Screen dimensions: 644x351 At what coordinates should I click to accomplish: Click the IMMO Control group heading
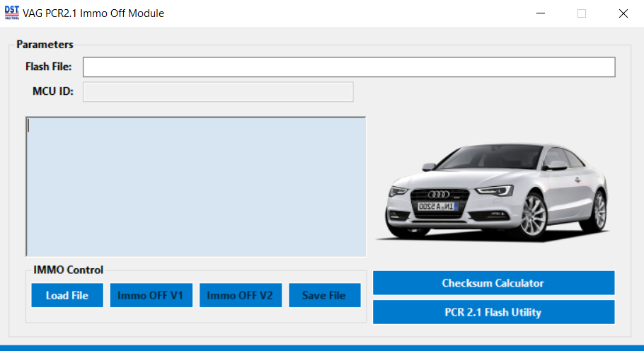tap(68, 270)
